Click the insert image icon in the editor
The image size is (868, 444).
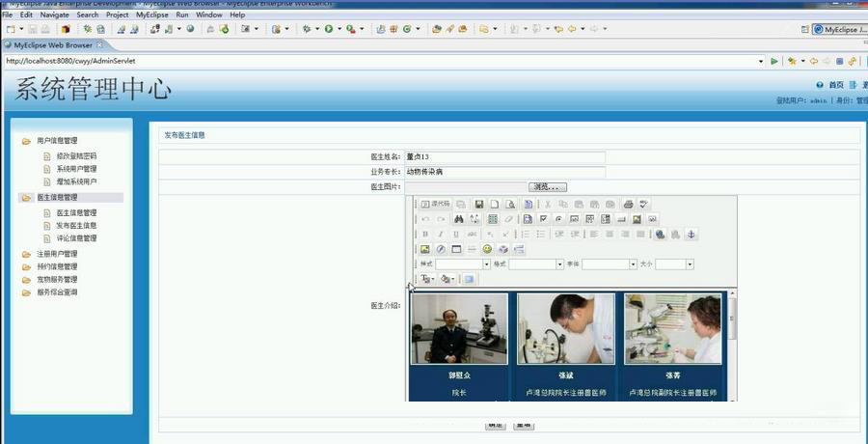(x=425, y=249)
